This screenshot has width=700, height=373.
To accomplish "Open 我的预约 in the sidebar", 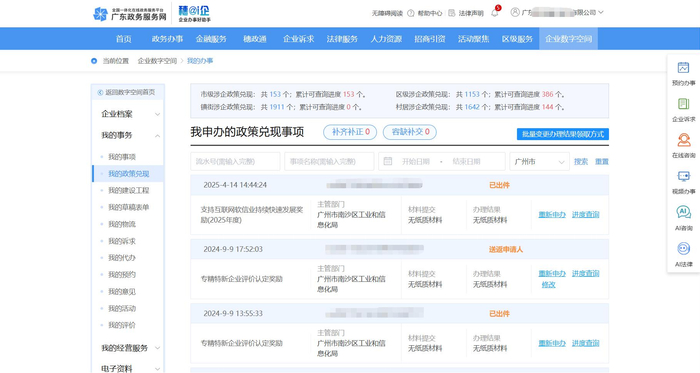I will click(x=122, y=274).
